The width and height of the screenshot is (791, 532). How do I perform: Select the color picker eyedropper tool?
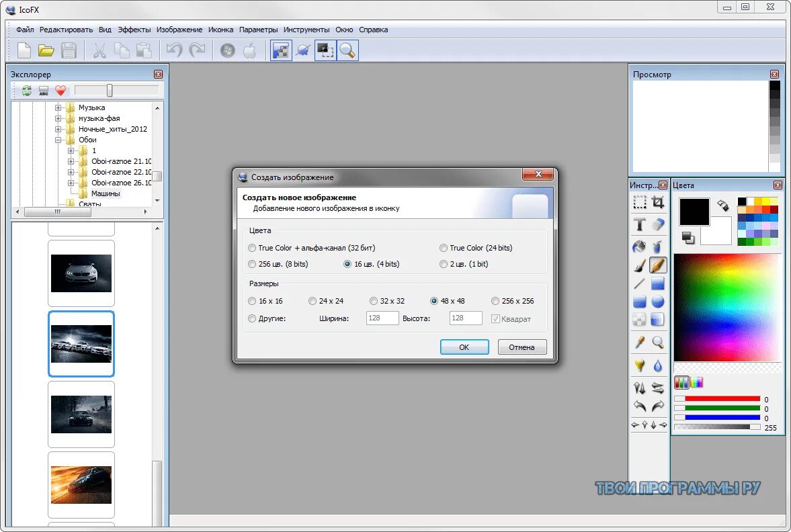pyautogui.click(x=640, y=343)
